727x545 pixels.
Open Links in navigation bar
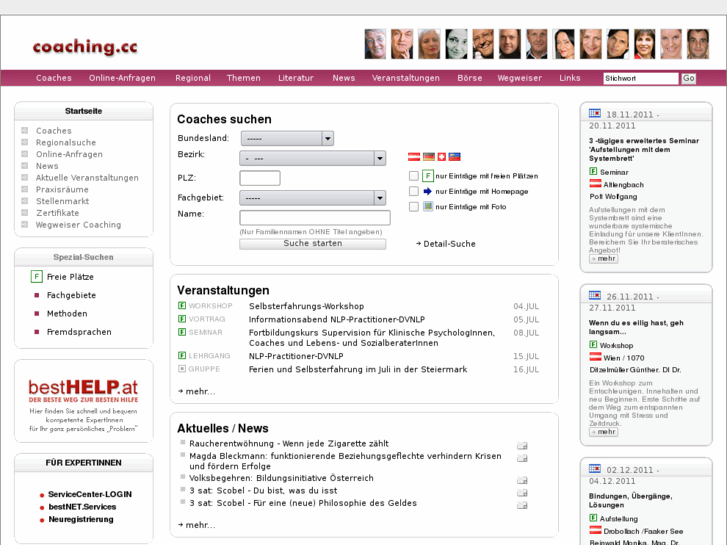(x=569, y=78)
